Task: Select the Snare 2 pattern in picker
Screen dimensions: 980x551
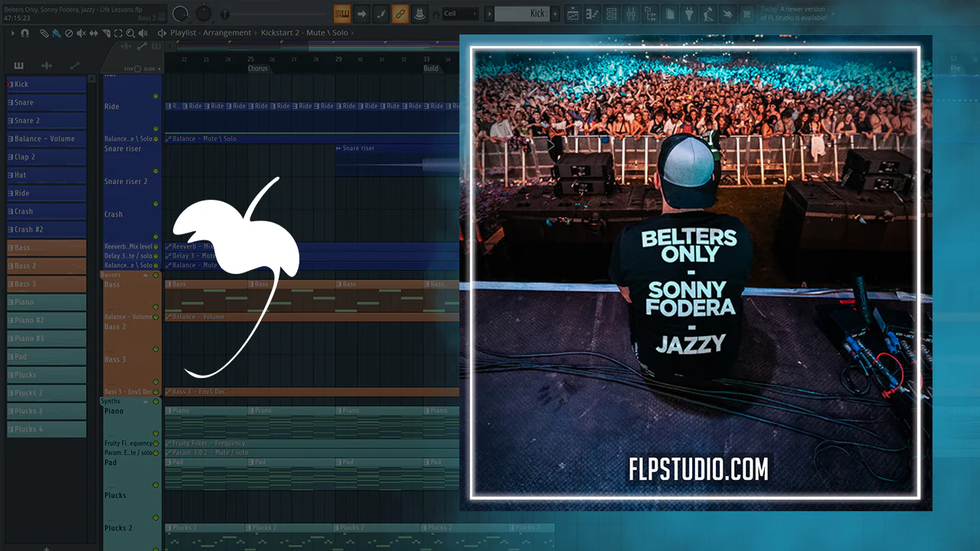Action: coord(46,120)
